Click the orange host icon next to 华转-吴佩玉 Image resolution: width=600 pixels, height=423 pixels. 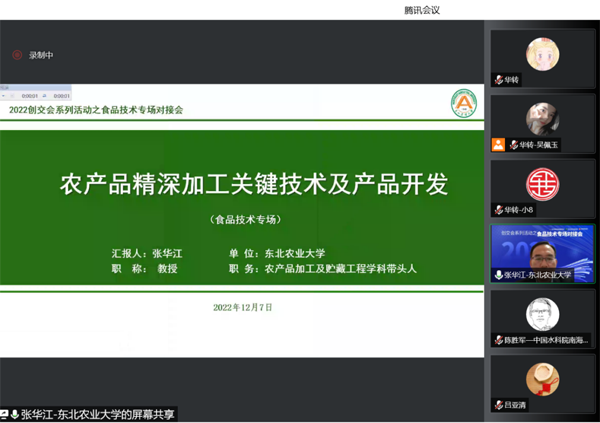point(498,145)
